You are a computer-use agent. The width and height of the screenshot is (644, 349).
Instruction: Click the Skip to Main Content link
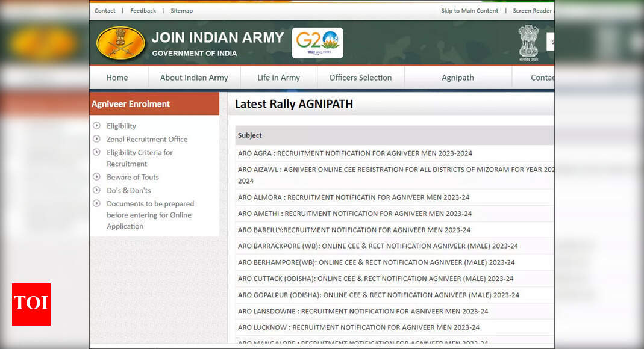click(469, 11)
